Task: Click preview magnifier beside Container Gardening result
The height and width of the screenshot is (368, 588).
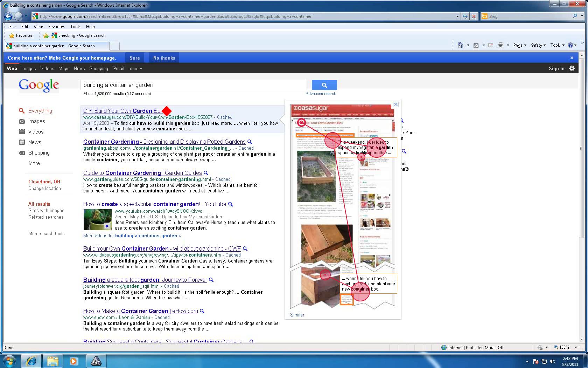Action: point(250,142)
